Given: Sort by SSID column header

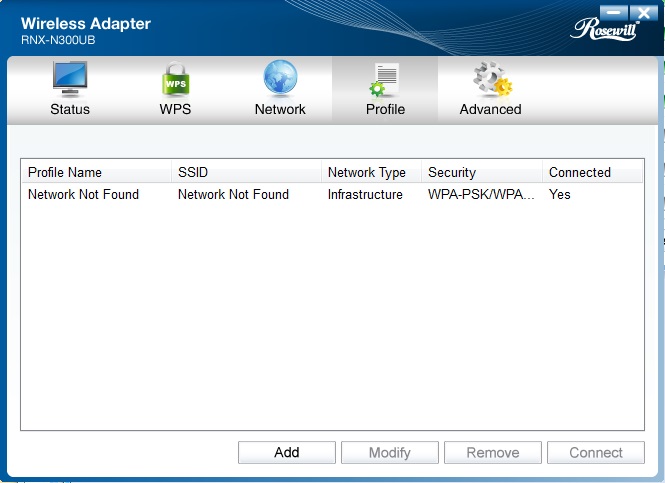Looking at the screenshot, I should (246, 172).
